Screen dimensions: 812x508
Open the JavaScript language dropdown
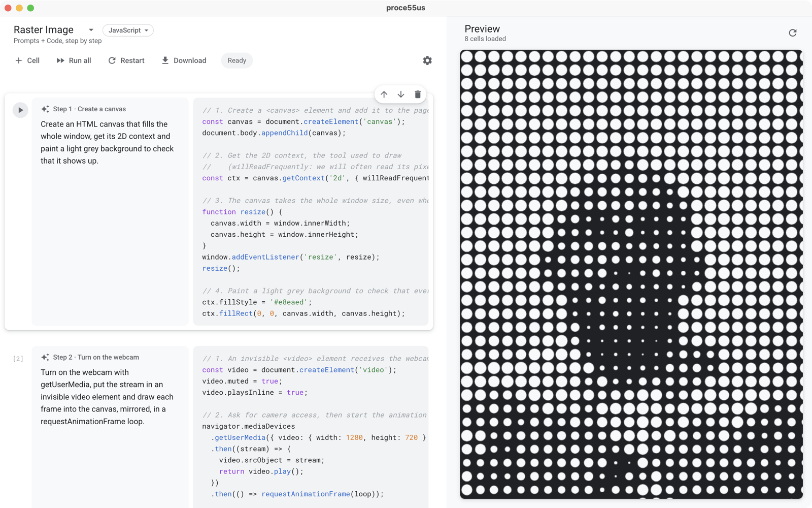click(128, 30)
